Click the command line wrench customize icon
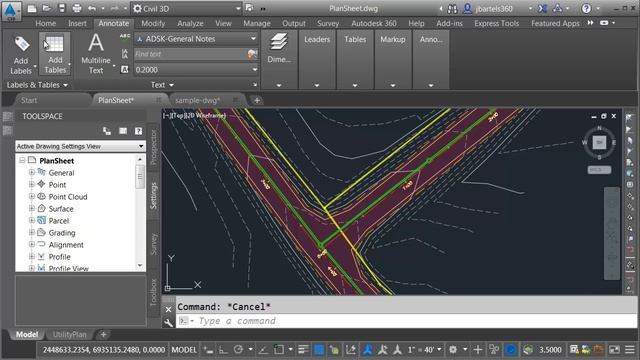 [x=168, y=323]
